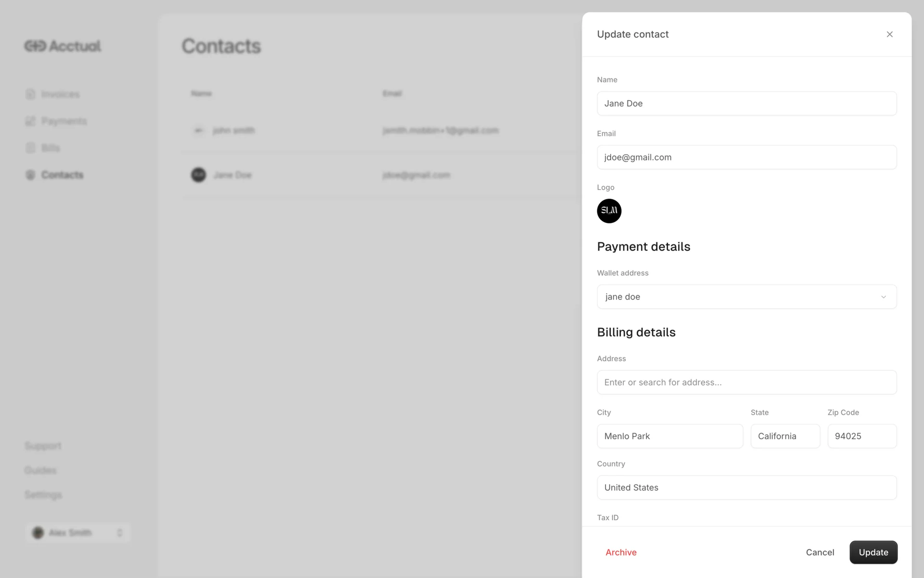Click the Bills sidebar icon

(30, 148)
